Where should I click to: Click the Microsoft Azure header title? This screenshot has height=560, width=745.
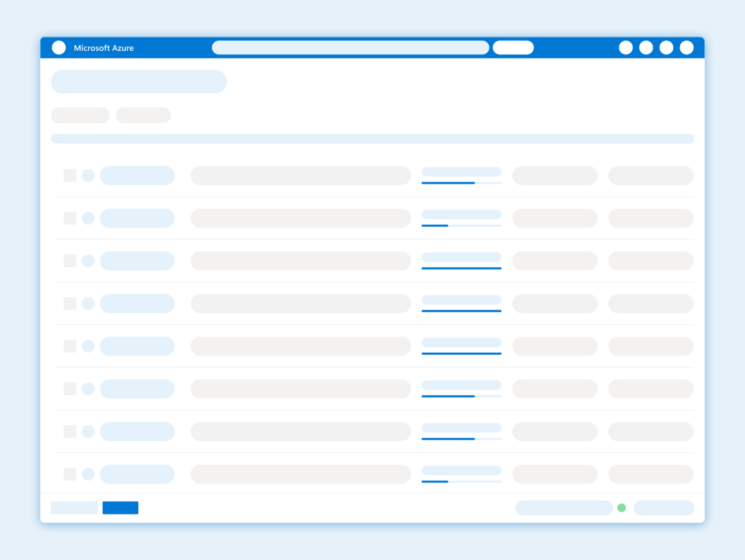(103, 48)
